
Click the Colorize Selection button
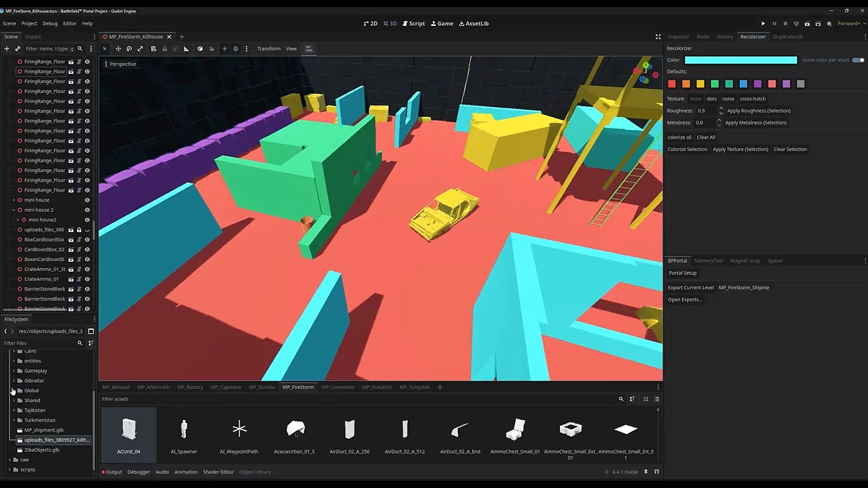point(687,149)
